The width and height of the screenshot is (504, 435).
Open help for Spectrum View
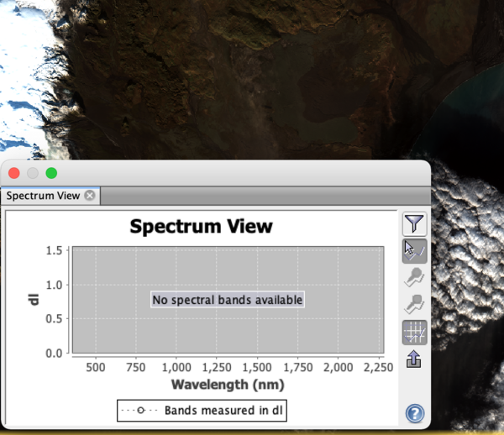(x=415, y=413)
